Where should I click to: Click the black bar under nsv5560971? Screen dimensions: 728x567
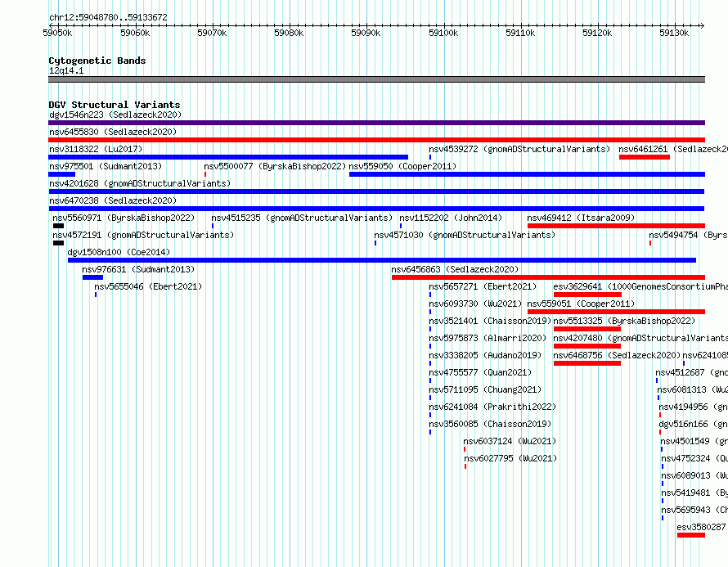click(59, 226)
